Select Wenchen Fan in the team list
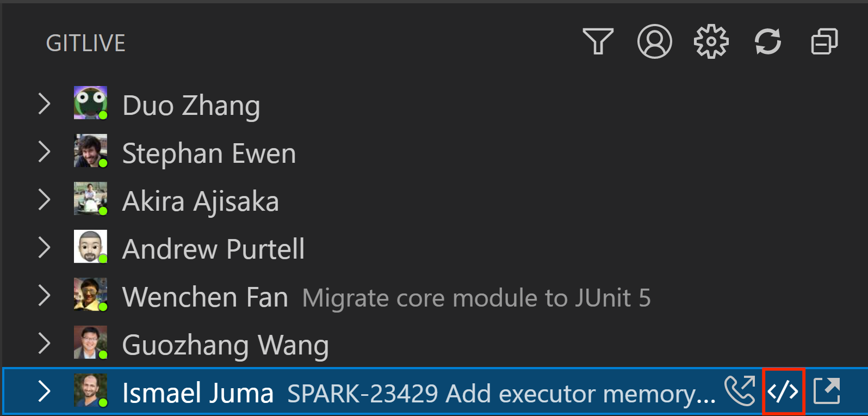868x416 pixels. pyautogui.click(x=205, y=297)
